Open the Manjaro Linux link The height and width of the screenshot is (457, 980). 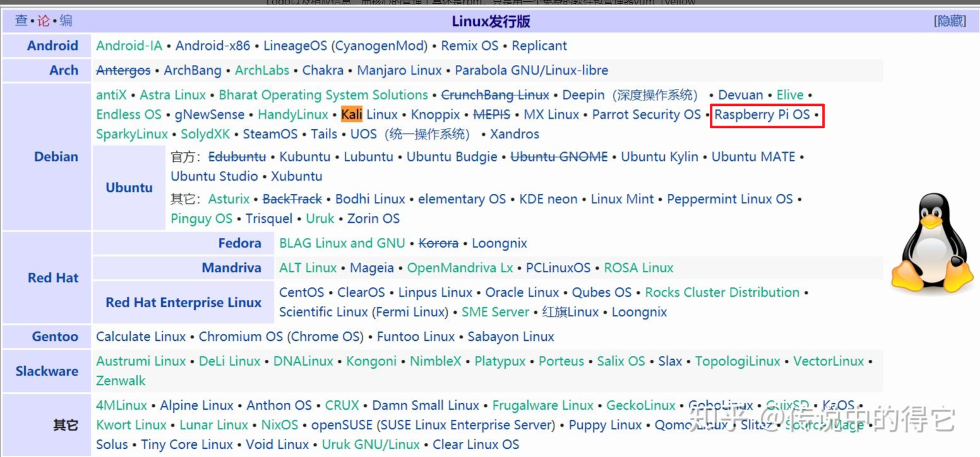click(399, 70)
